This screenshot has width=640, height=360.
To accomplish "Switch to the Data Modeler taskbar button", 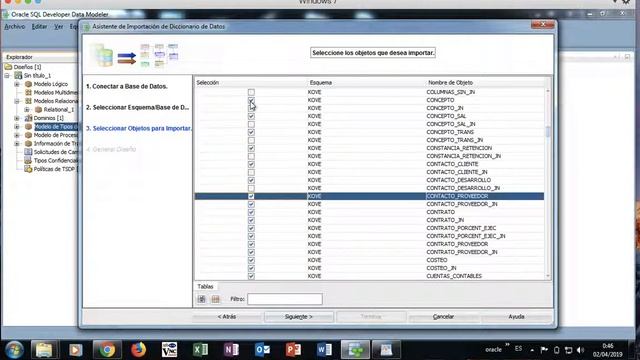I will point(356,350).
